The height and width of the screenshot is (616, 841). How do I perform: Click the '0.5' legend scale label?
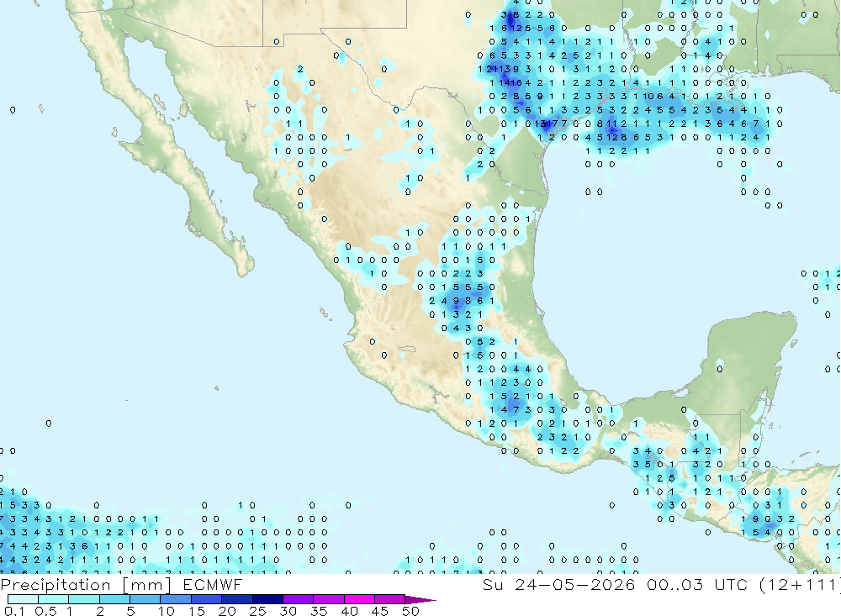pyautogui.click(x=45, y=611)
